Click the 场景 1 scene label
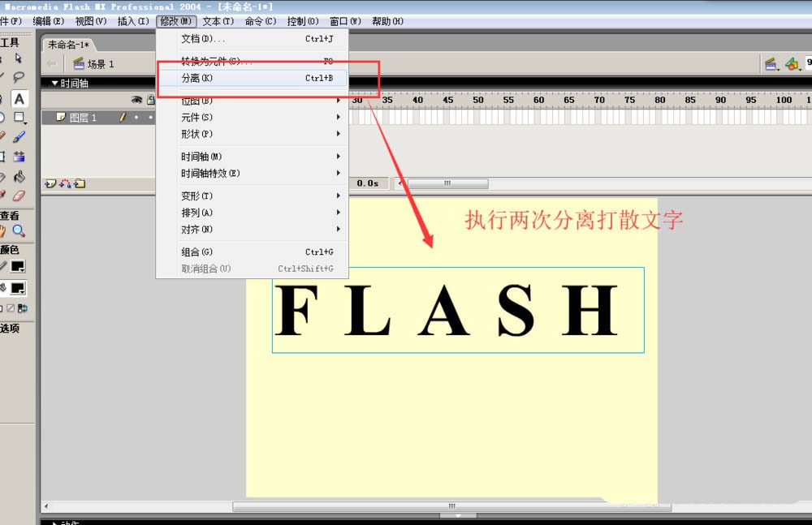Viewport: 812px width, 525px height. point(101,64)
